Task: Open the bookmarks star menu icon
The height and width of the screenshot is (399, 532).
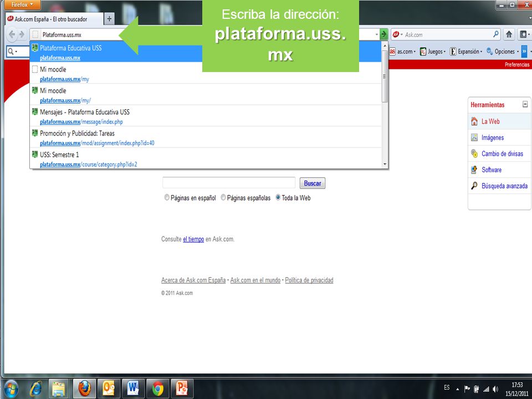Action: (x=524, y=34)
